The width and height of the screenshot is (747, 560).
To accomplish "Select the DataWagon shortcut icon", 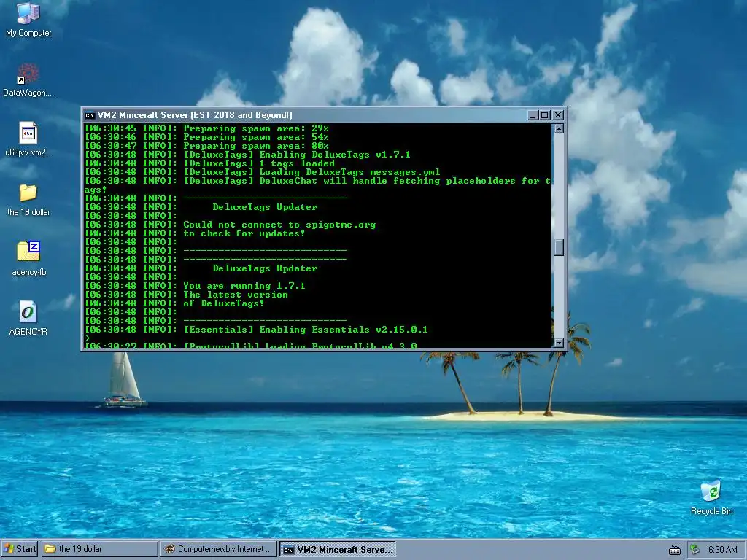I will coord(28,79).
